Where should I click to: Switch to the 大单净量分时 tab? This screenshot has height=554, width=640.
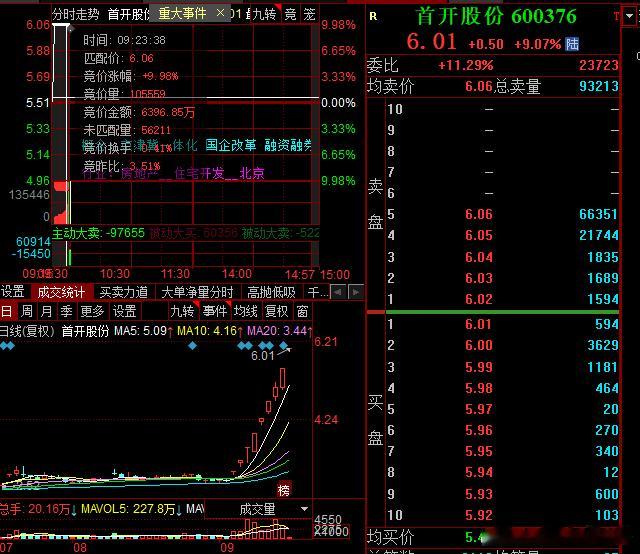[198, 292]
